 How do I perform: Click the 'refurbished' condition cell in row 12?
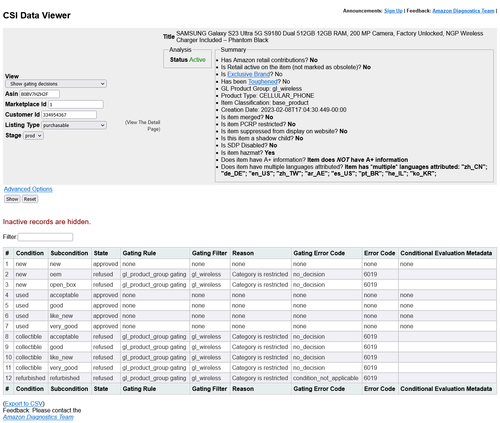pos(31,378)
